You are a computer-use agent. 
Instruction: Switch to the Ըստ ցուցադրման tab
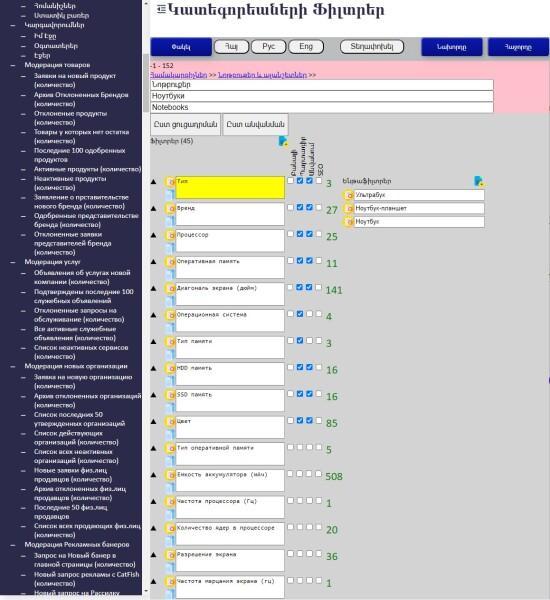(x=185, y=124)
